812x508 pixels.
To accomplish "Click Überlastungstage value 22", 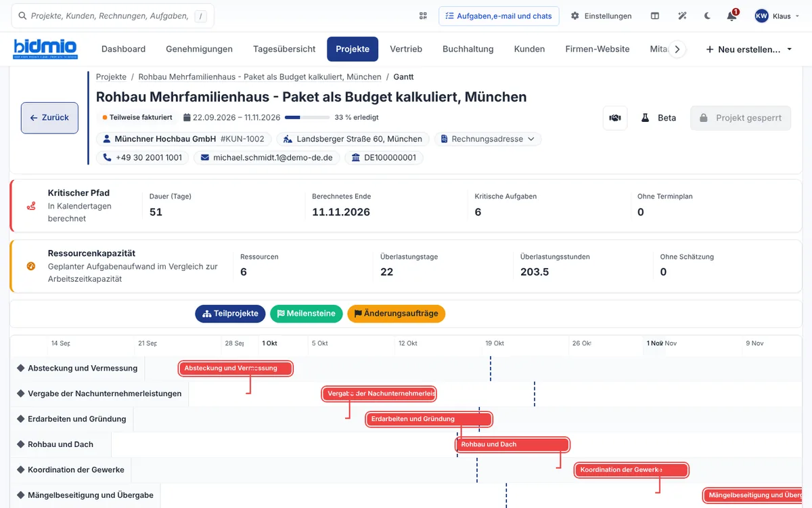I will tap(387, 272).
